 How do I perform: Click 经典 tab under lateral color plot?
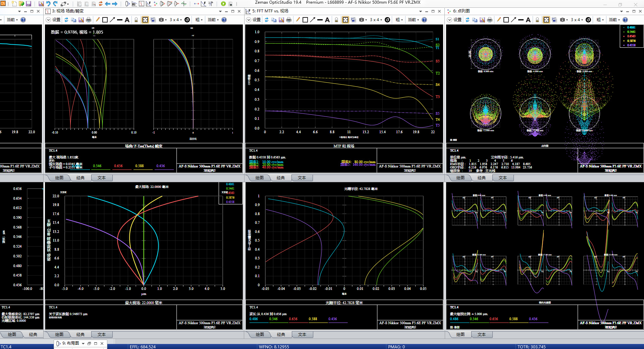tap(80, 335)
